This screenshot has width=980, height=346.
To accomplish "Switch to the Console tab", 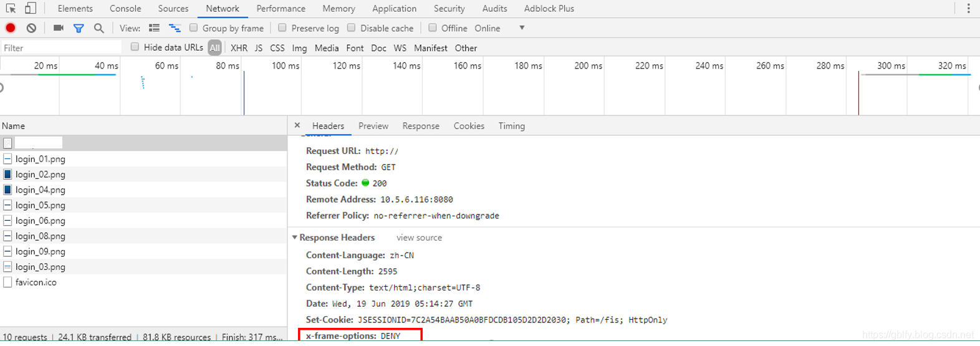I will (x=125, y=9).
